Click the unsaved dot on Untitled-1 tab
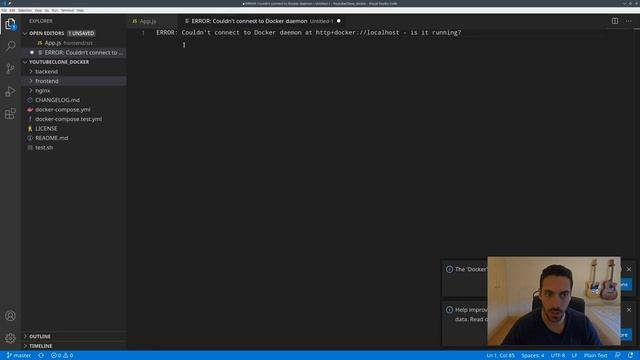640x360 pixels. click(339, 21)
